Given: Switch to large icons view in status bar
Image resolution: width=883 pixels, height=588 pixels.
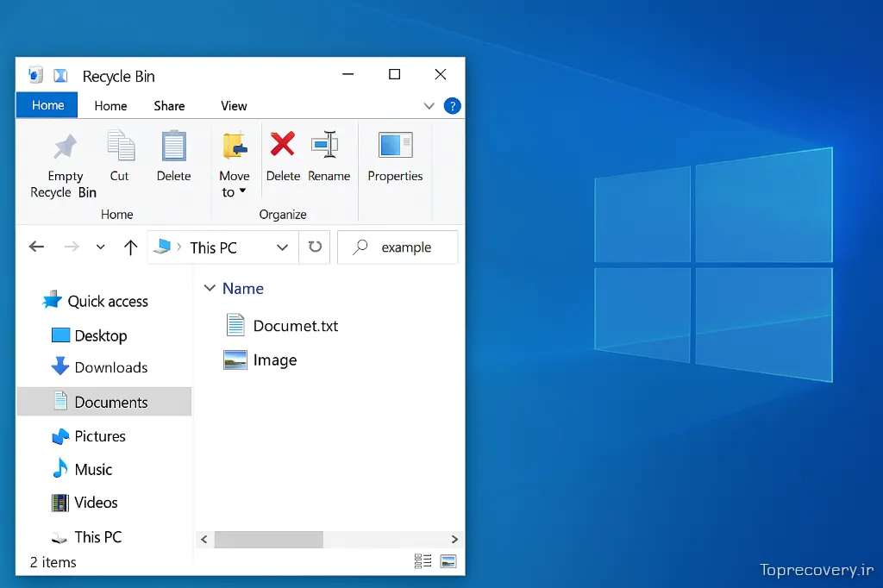Looking at the screenshot, I should click(448, 560).
